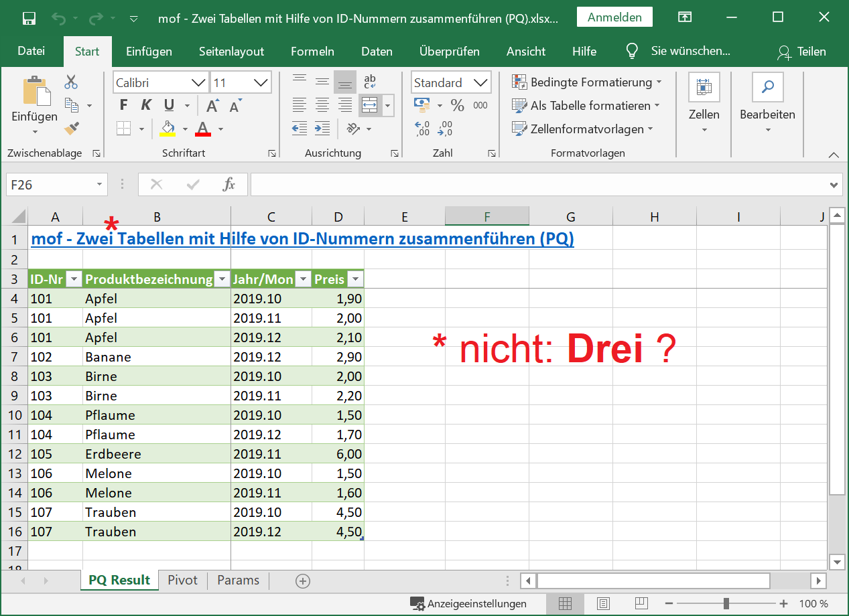Open Als Tabelle formatieren menu
The height and width of the screenshot is (616, 849).
(586, 106)
